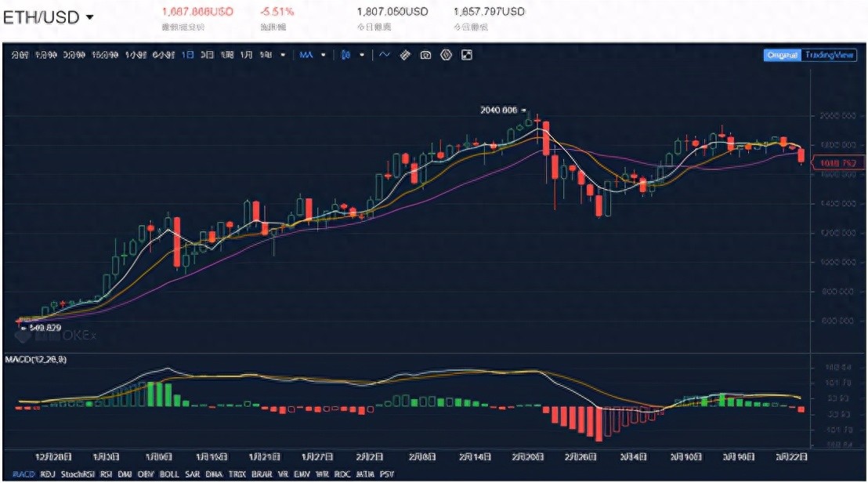
Task: Show the VR indicator
Action: click(283, 474)
